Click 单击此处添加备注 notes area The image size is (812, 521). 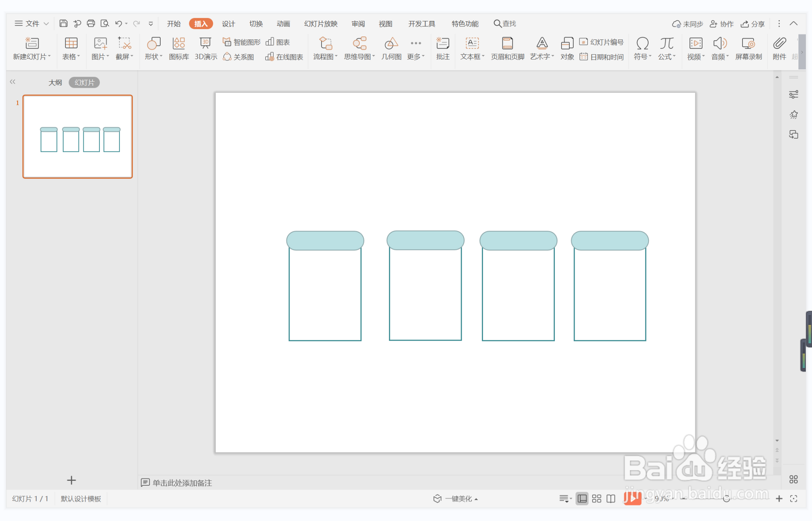coord(182,483)
